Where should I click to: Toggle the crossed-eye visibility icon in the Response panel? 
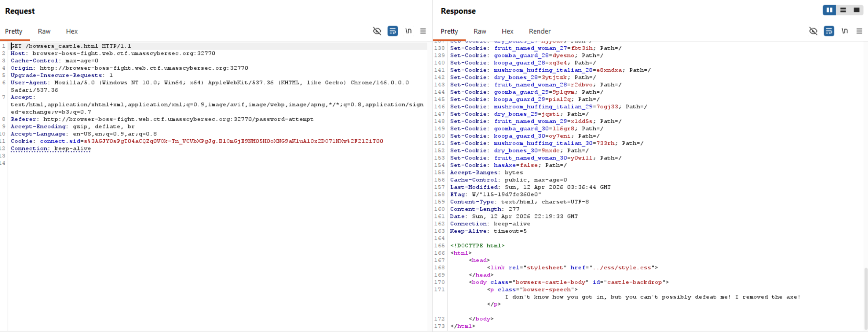[x=813, y=31]
